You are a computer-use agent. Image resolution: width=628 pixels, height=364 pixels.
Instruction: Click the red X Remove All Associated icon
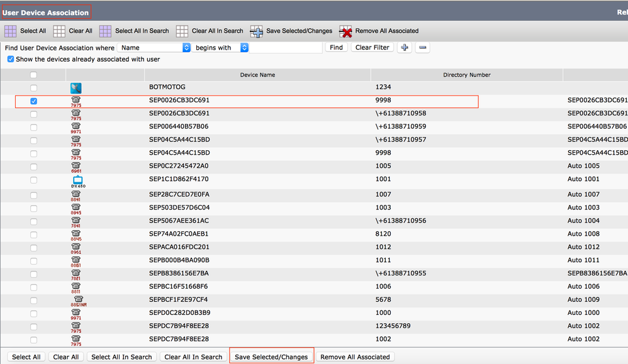345,31
